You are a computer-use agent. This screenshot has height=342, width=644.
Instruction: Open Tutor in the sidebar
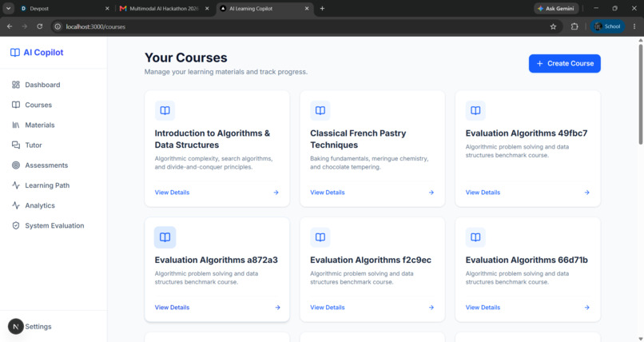point(54,145)
